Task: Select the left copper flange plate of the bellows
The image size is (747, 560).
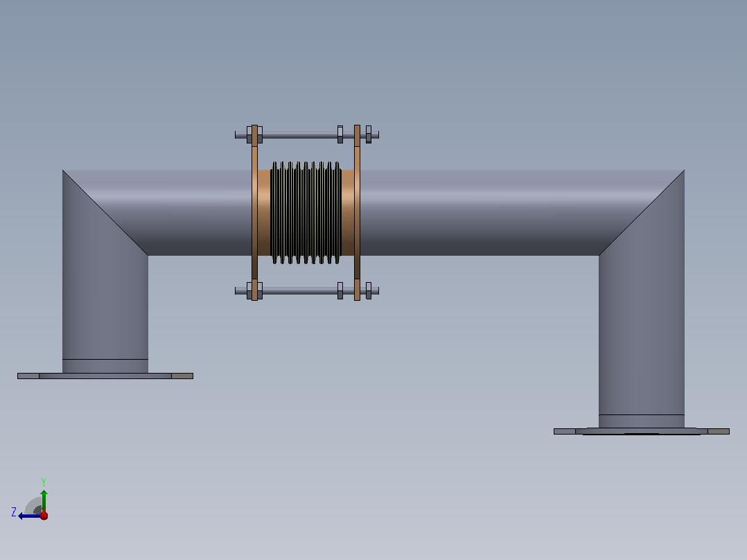Action: click(255, 213)
